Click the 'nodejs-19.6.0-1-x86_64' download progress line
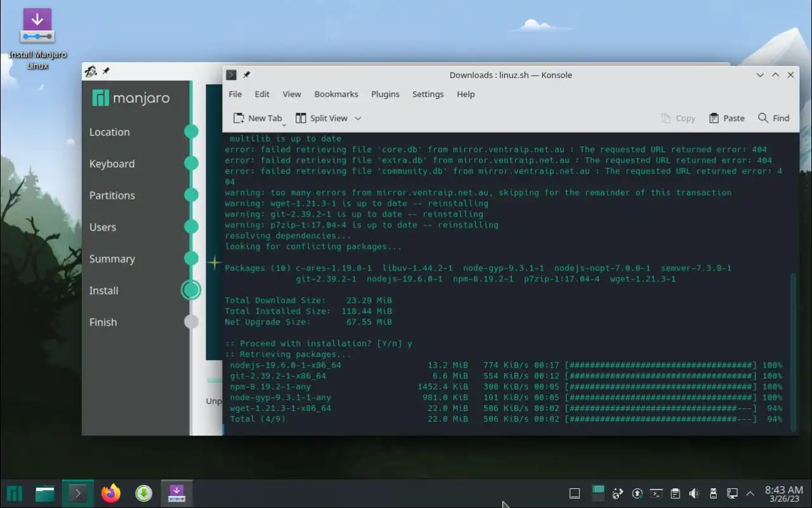 point(506,365)
